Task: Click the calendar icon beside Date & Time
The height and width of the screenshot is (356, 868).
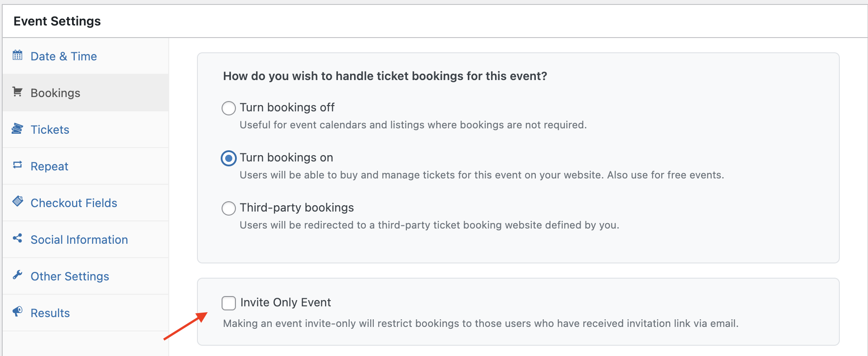Action: click(x=17, y=55)
